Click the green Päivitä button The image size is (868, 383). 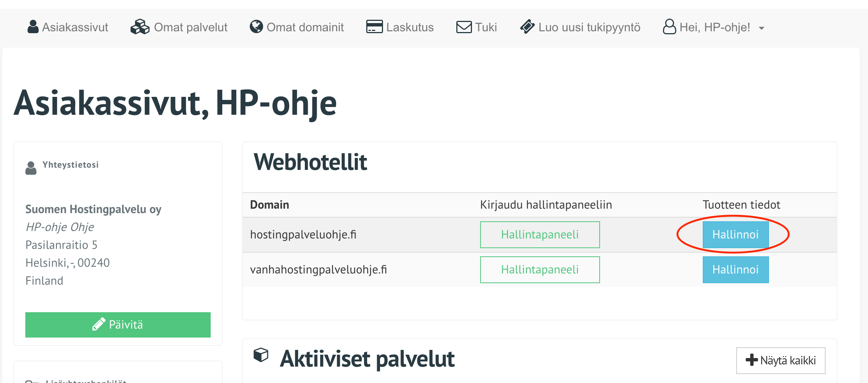coord(118,325)
